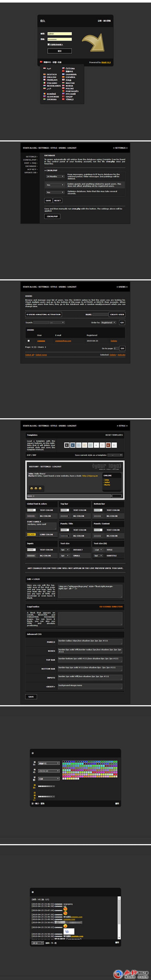The width and height of the screenshot is (151, 980).
Task: Click the Čeština flag icon
Action: (64, 69)
